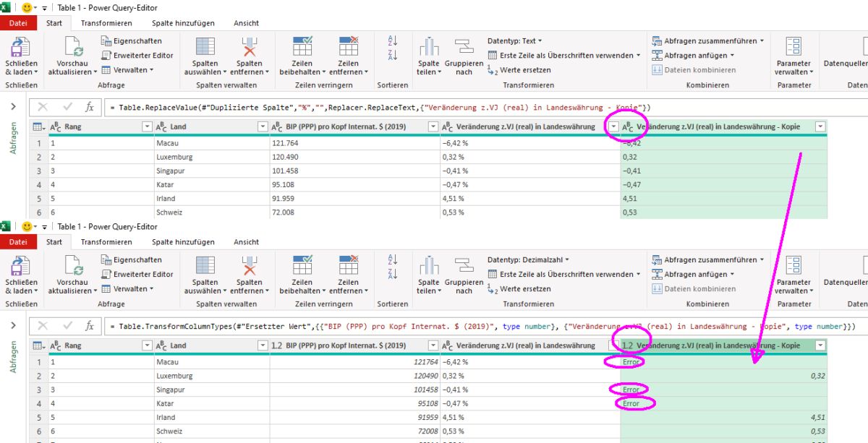Screen dimensions: 868x443
Task: Click into the Table.TransformColumnTypes formula field
Action: [485, 326]
